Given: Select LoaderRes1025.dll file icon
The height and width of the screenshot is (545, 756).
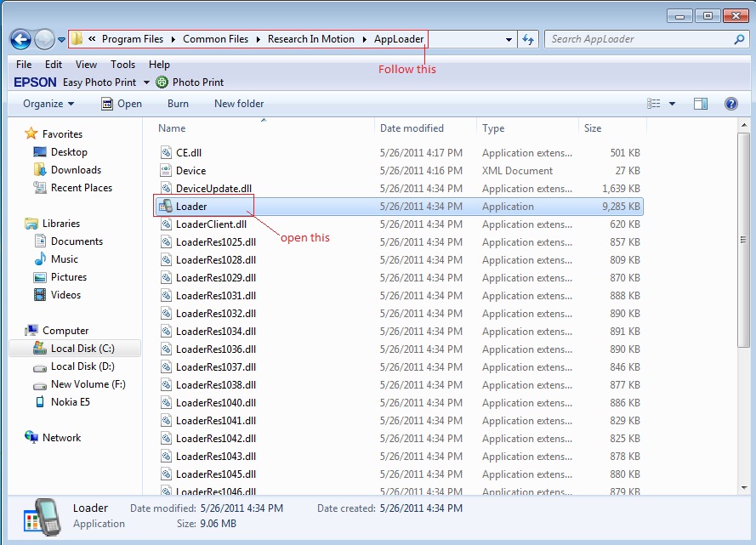Looking at the screenshot, I should pyautogui.click(x=166, y=242).
